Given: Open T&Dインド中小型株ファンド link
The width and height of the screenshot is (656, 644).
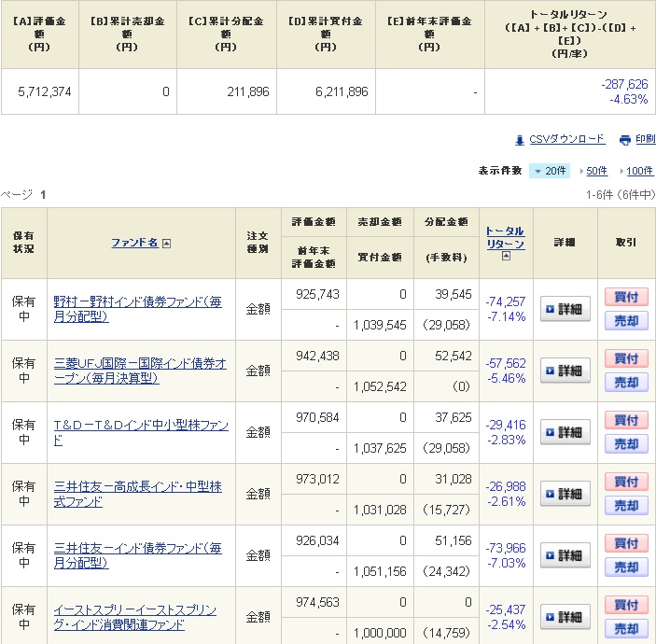Looking at the screenshot, I should pyautogui.click(x=140, y=432).
